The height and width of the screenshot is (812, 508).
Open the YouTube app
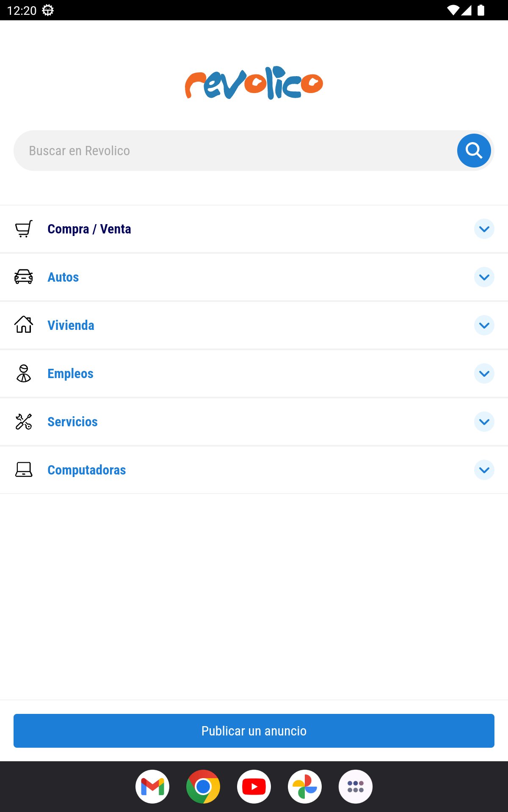point(254,787)
